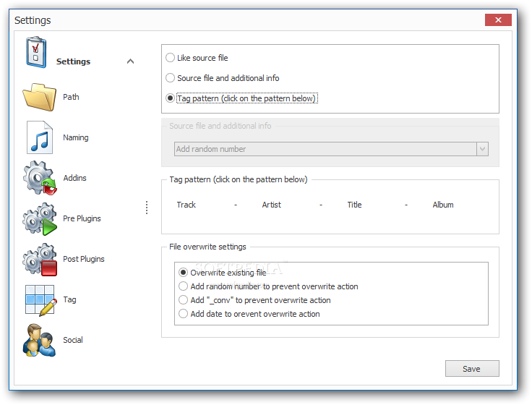
Task: Choose Add random number to prevent overwrite
Action: coord(268,286)
